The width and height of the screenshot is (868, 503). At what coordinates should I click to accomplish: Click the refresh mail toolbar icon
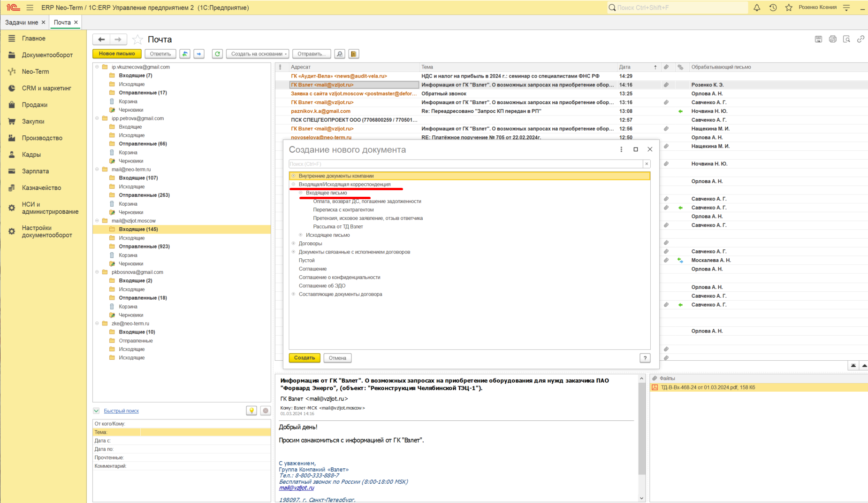[x=217, y=54]
